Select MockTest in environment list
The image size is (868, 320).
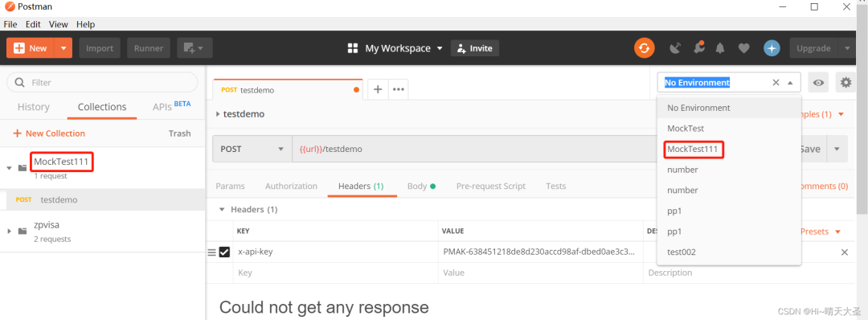tap(728, 128)
